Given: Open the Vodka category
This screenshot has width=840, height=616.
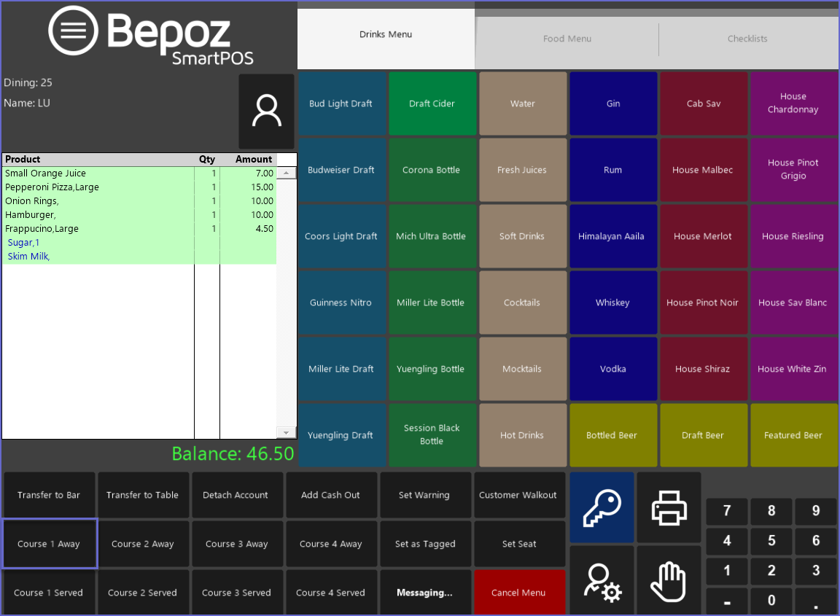Looking at the screenshot, I should click(x=612, y=369).
